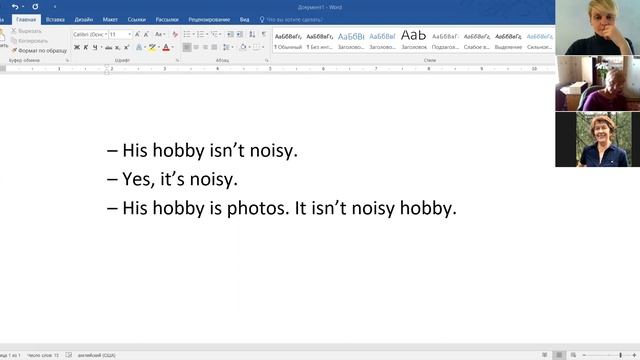Increase the font size with the grow font icon

[x=137, y=34]
